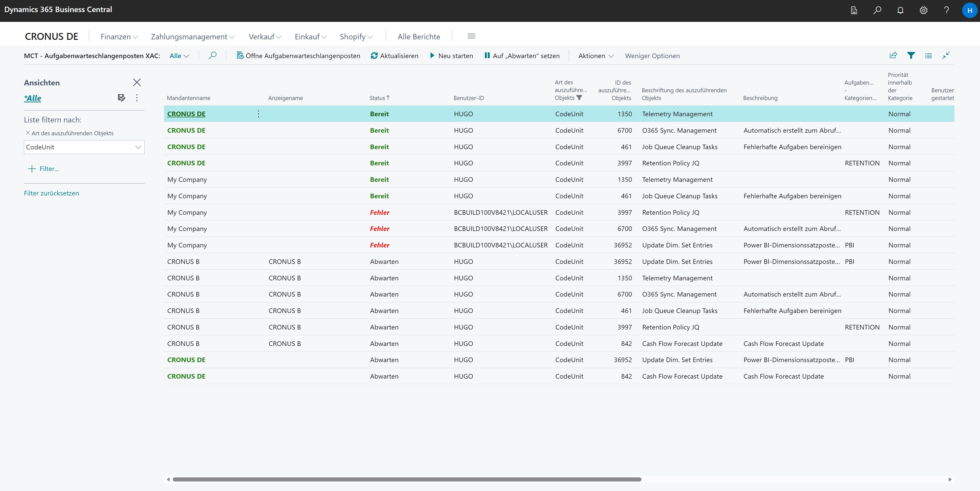Close the Ansichten panel
Viewport: 980px width, 491px height.
coord(137,83)
